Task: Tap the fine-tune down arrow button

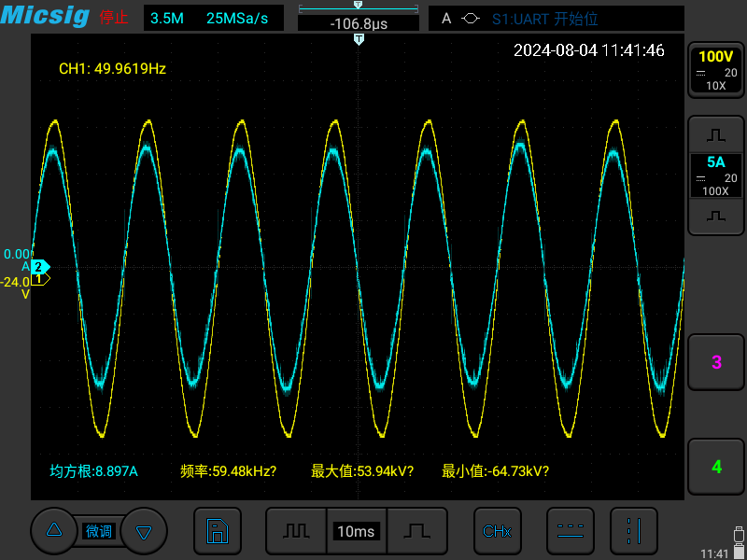Action: [144, 530]
